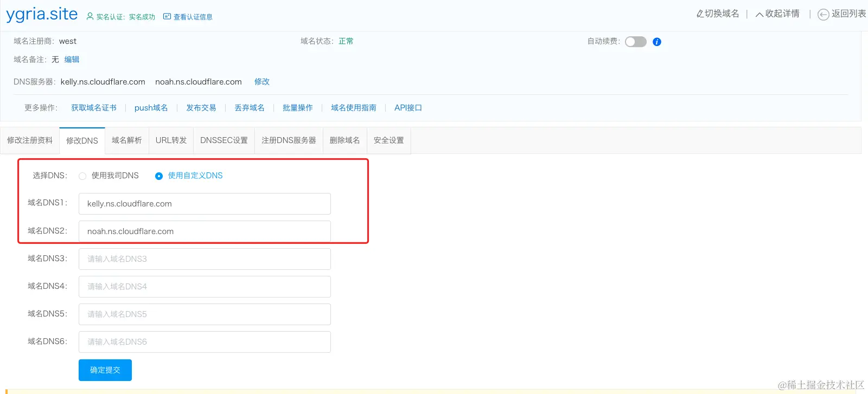Viewport: 868px width, 394px height.
Task: Open the 注册DNS服务器 tab
Action: [x=289, y=140]
